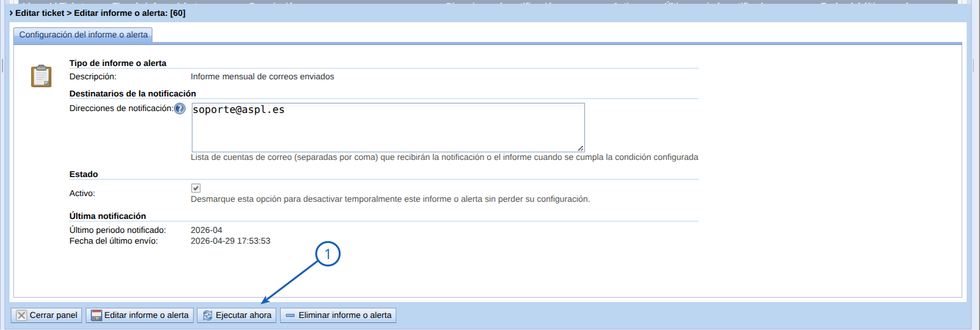Click the numbered annotation circle 1

(328, 254)
